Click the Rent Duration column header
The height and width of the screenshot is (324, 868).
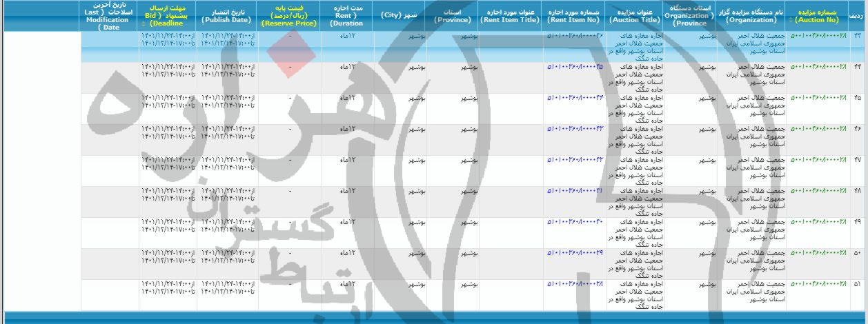(347, 16)
